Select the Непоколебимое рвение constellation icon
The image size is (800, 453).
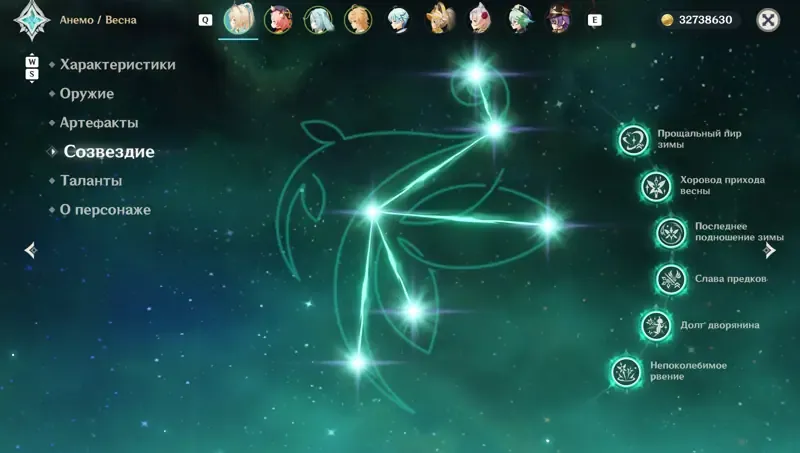(626, 371)
